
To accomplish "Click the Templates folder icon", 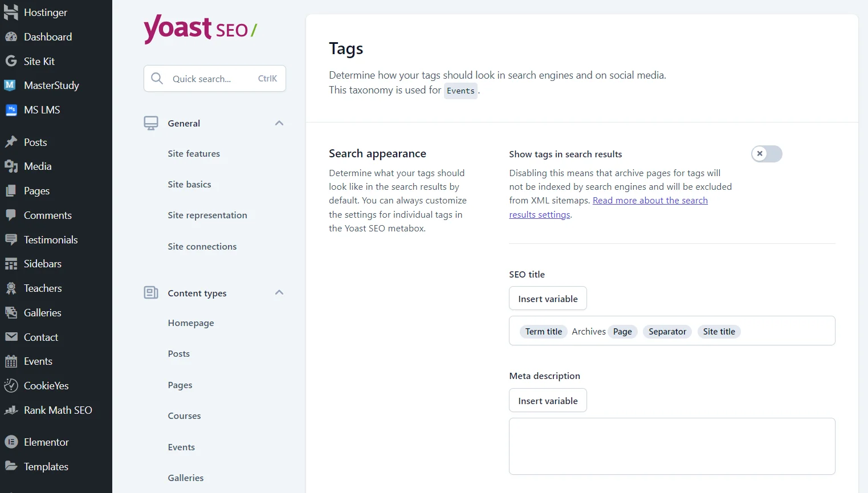I will point(11,466).
